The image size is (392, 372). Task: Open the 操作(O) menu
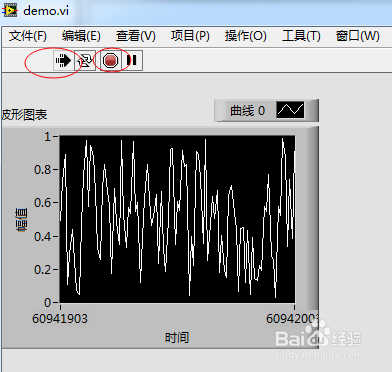tap(245, 36)
